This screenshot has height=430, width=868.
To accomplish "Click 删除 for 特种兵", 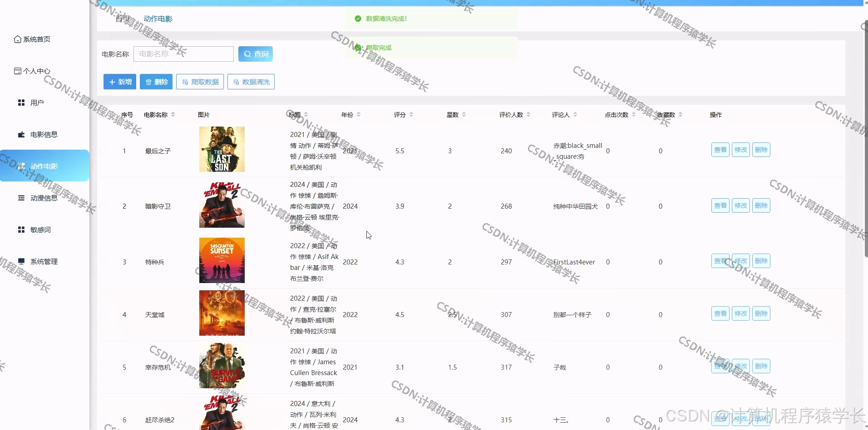I will point(761,261).
